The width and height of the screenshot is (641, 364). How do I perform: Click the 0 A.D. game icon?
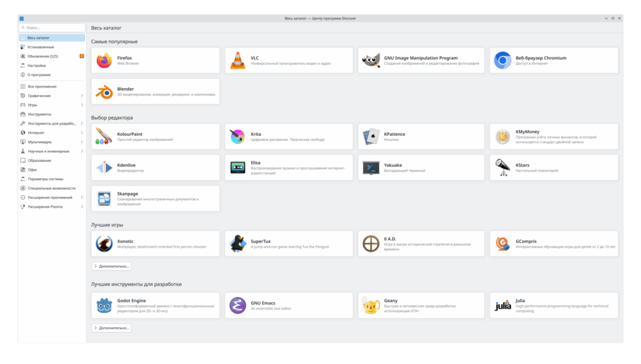(371, 243)
